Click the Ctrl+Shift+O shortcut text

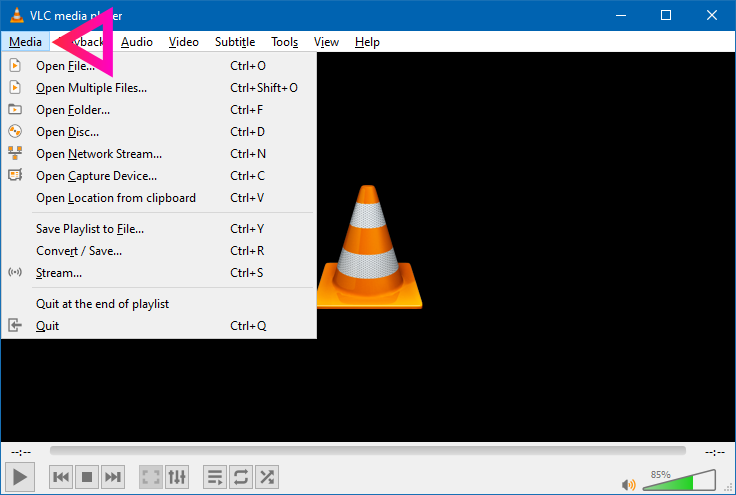[264, 88]
